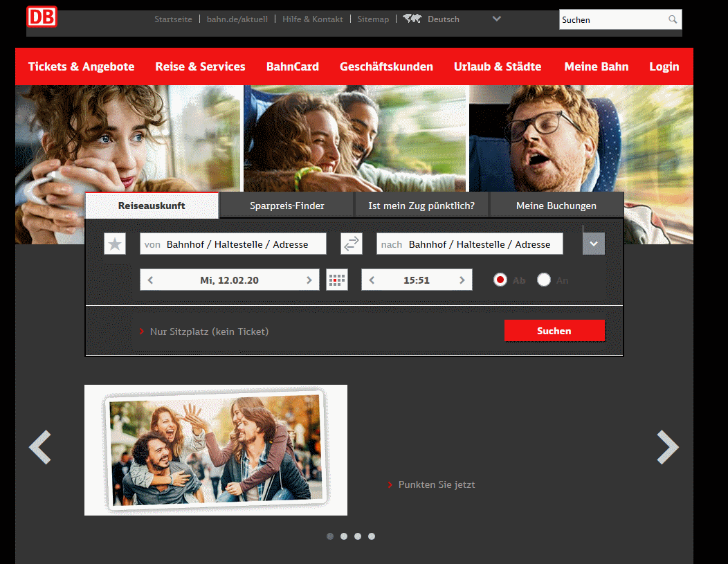The width and height of the screenshot is (728, 564).
Task: Click the flags language icon next to Deutsch
Action: 412,19
